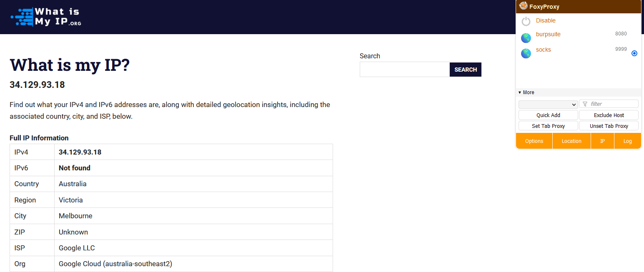This screenshot has width=644, height=272.
Task: Disable FoxyProxy via the Disable label
Action: click(x=546, y=20)
